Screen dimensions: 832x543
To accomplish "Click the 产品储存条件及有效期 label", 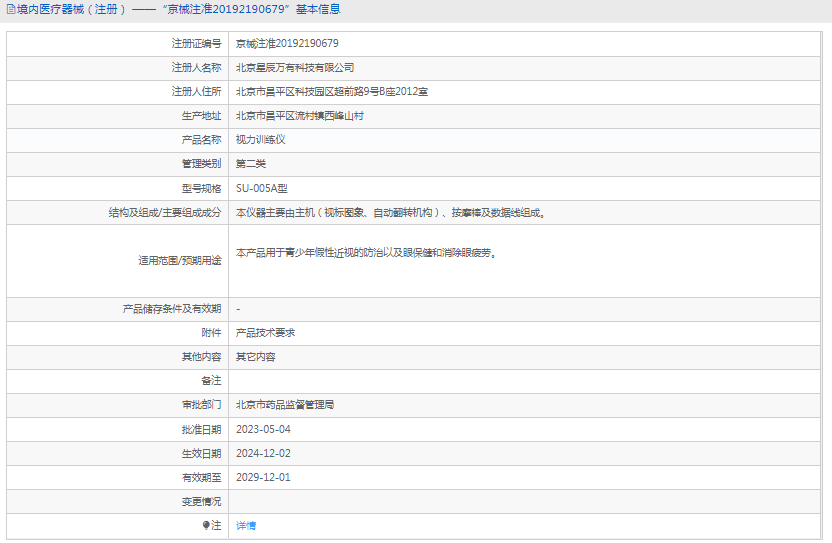I will click(x=172, y=309).
